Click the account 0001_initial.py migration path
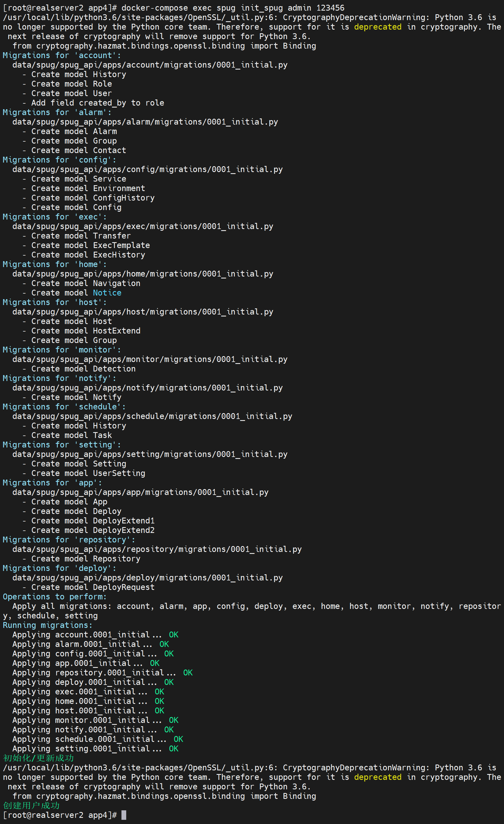The width and height of the screenshot is (504, 824). pos(150,65)
